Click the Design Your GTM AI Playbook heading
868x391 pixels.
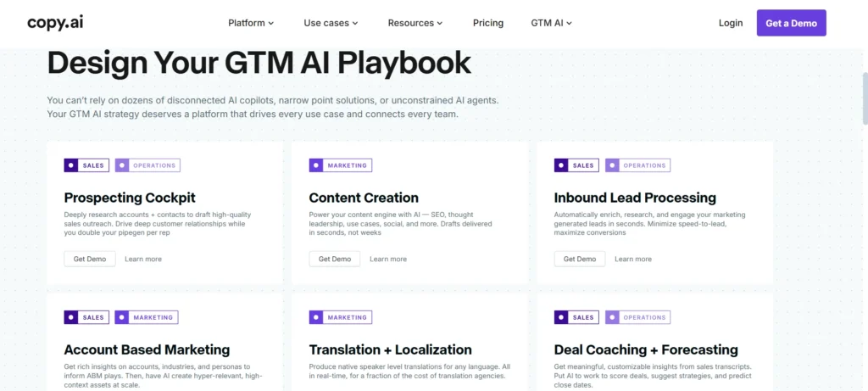pos(259,63)
